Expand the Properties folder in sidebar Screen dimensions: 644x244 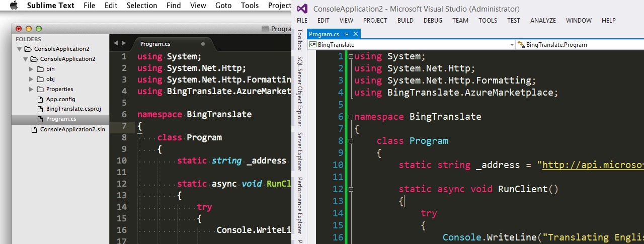[x=31, y=89]
